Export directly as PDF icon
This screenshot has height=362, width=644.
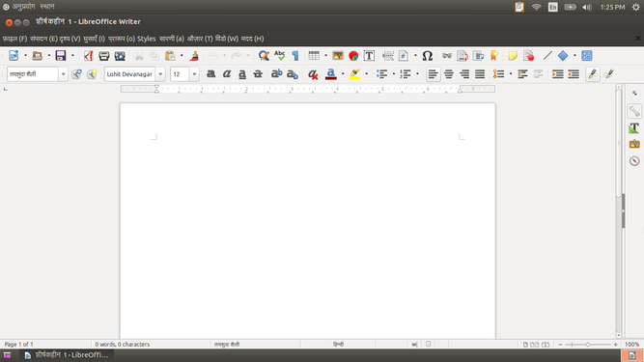click(x=88, y=55)
